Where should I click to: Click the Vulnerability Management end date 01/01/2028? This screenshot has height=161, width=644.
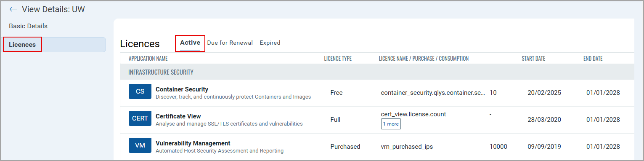[x=603, y=147]
